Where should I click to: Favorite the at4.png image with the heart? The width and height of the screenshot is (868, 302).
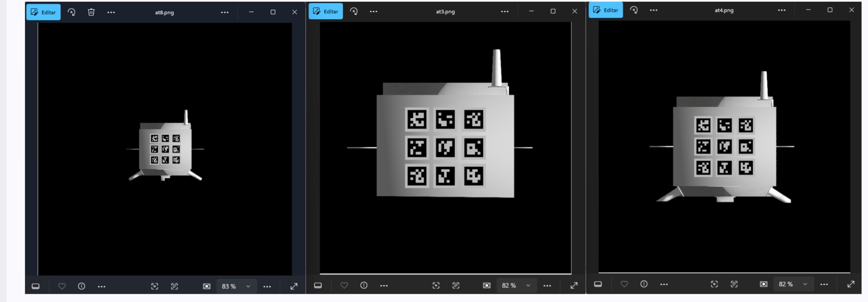tap(624, 284)
